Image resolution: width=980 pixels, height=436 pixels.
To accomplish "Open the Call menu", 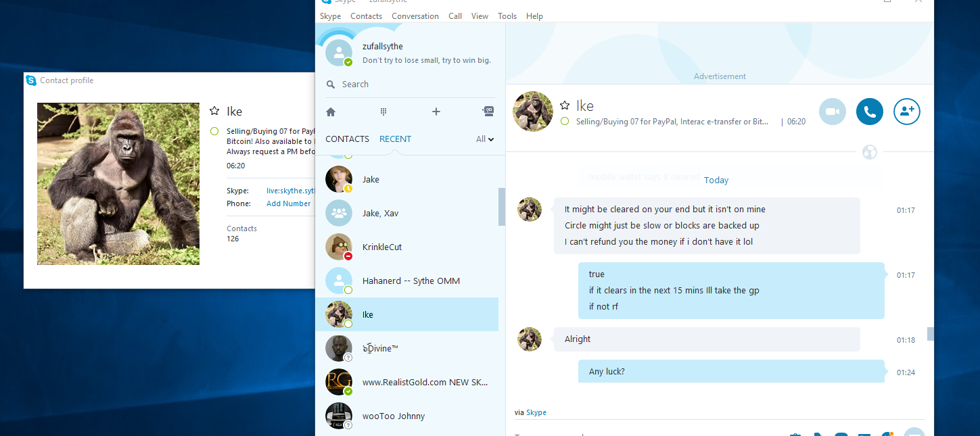I will coord(455,16).
